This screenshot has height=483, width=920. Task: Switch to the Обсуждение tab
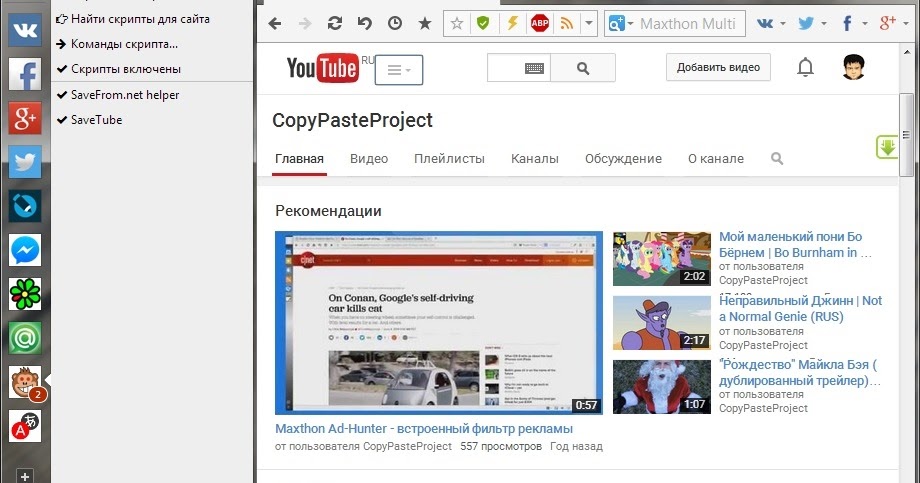(x=623, y=158)
